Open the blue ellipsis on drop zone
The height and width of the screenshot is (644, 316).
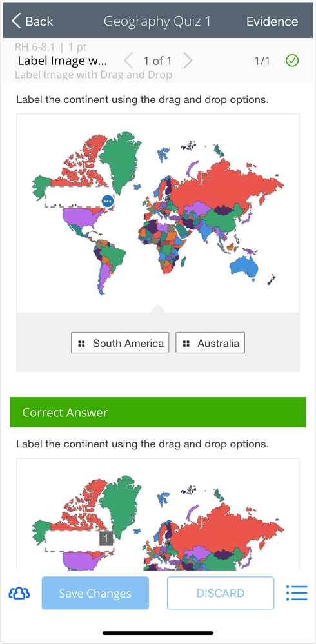pyautogui.click(x=108, y=201)
